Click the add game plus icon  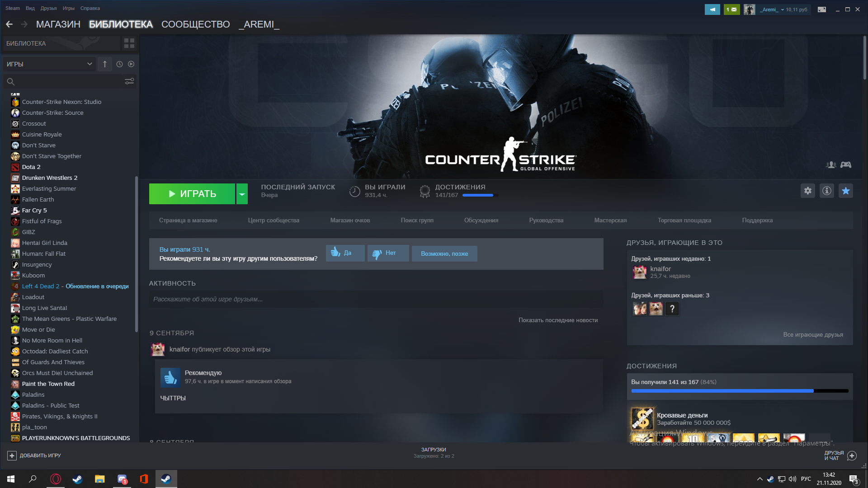click(x=12, y=455)
